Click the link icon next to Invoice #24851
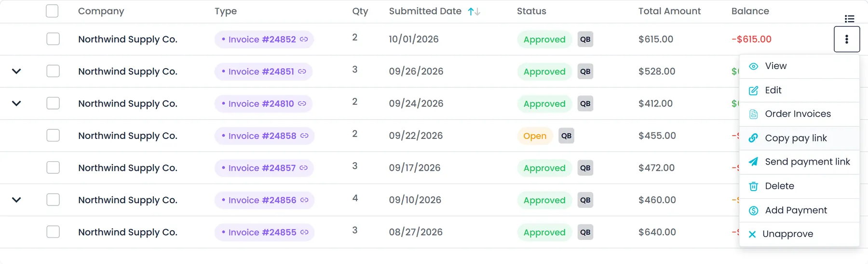 pyautogui.click(x=302, y=71)
